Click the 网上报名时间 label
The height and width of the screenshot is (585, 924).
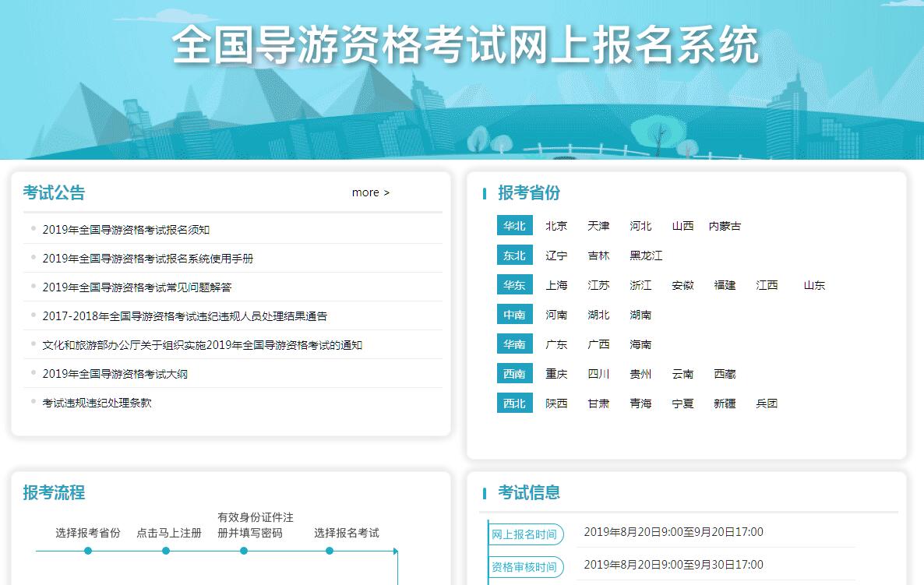click(x=524, y=534)
